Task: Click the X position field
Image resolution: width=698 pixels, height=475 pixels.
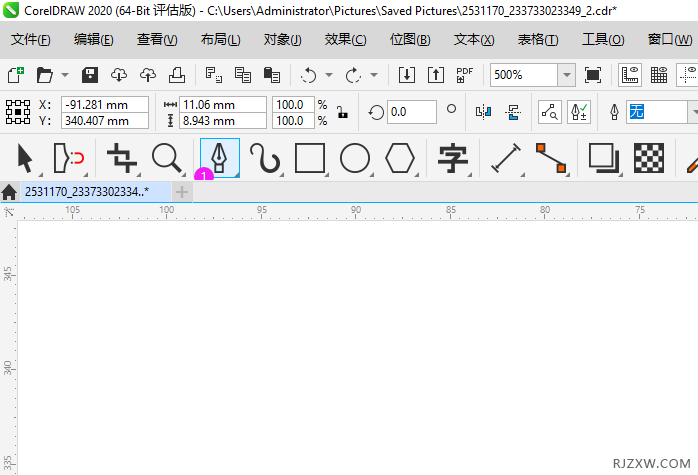Action: tap(105, 105)
